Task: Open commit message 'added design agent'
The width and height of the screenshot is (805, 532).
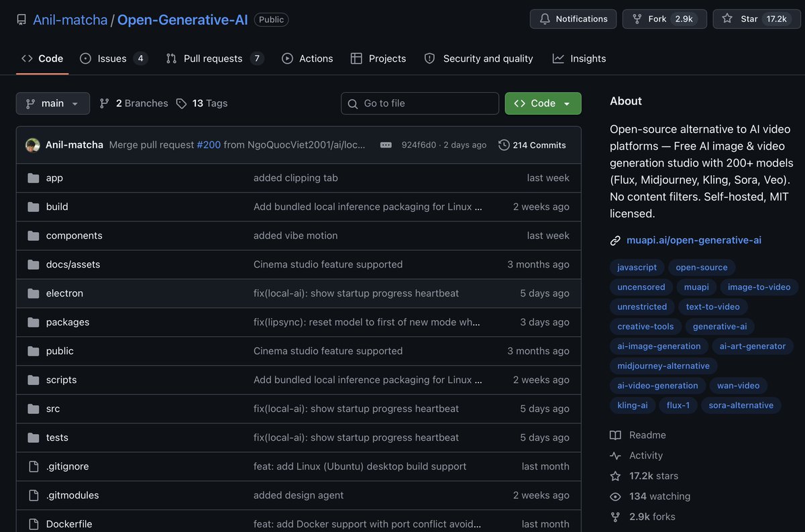Action: [x=299, y=495]
